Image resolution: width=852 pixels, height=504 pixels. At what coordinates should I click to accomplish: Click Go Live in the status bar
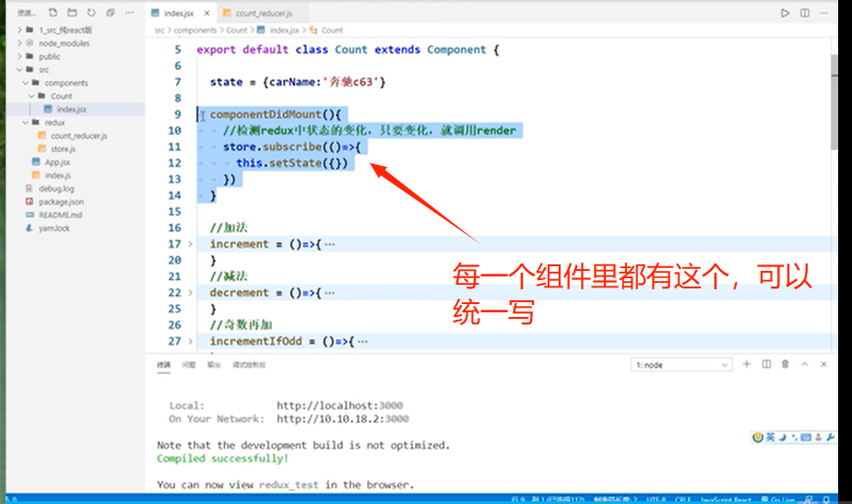777,499
